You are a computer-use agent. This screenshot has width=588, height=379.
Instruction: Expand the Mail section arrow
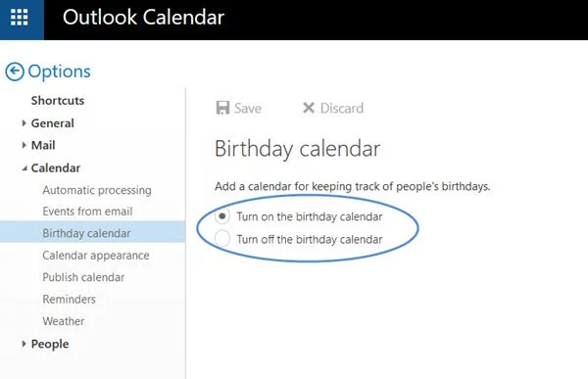[x=24, y=145]
